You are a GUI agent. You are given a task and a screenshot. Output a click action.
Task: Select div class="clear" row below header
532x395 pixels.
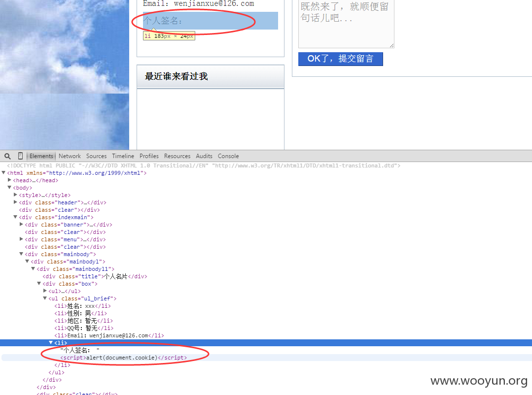(x=59, y=210)
